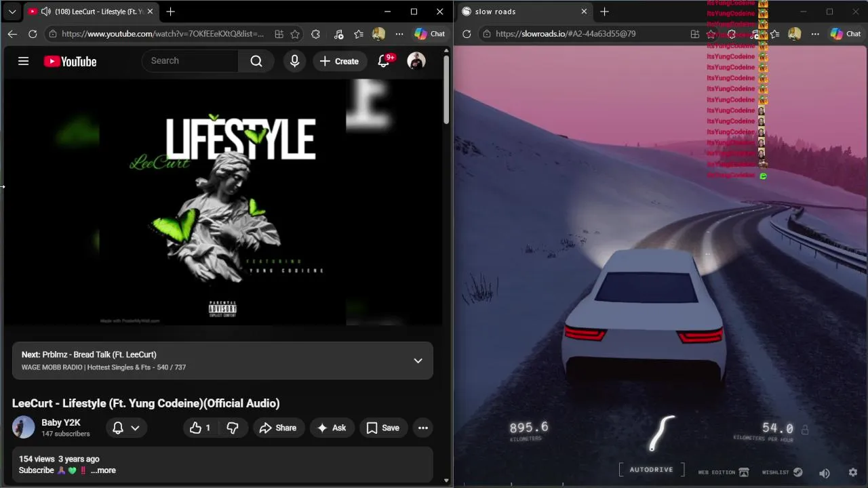Image resolution: width=868 pixels, height=488 pixels.
Task: Close the slow roads tab
Action: tap(584, 12)
